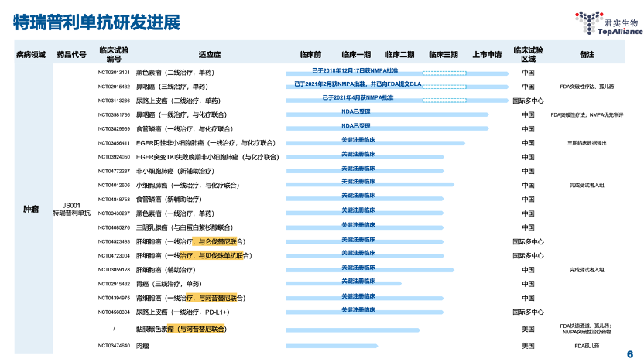Click the 肿瘤 disease area cell

(x=31, y=210)
